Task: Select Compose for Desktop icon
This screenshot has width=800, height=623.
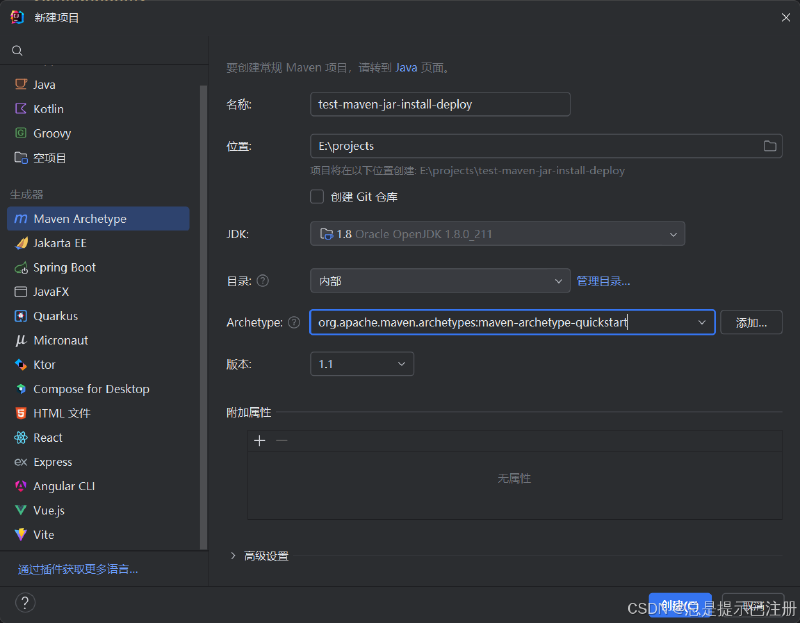Action: (20, 389)
